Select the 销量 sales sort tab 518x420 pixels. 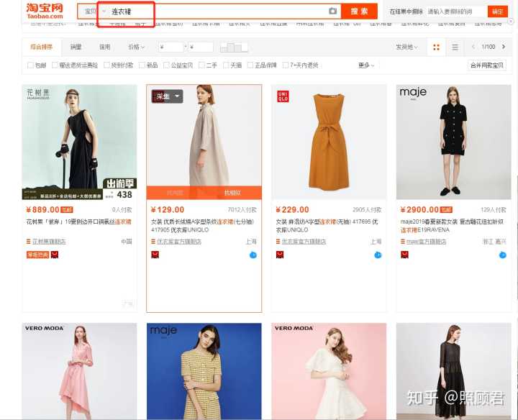(x=76, y=47)
